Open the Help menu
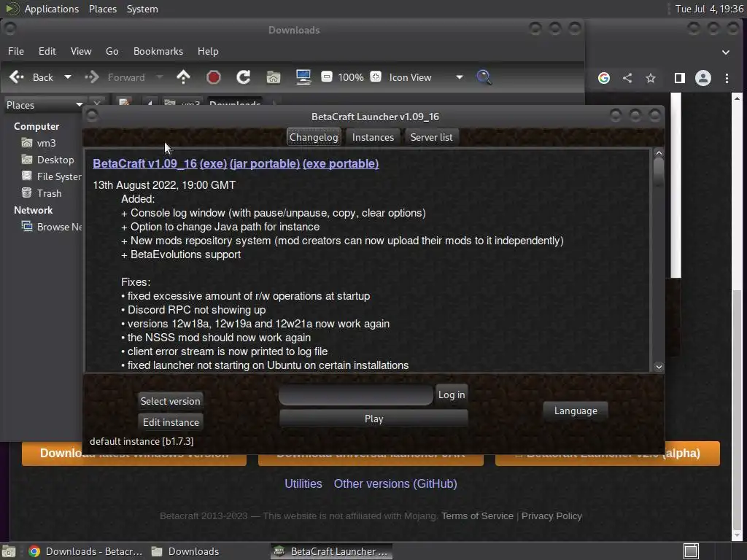 pos(208,51)
